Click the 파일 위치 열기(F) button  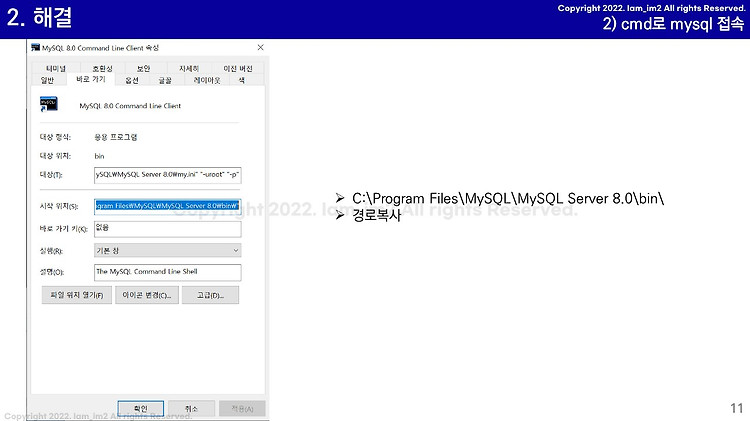tap(77, 295)
